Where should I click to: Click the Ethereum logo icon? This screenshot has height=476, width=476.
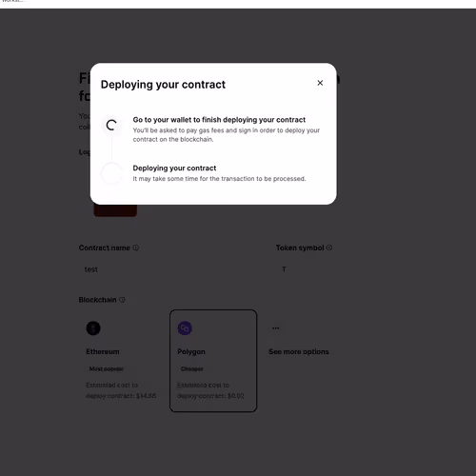(93, 328)
